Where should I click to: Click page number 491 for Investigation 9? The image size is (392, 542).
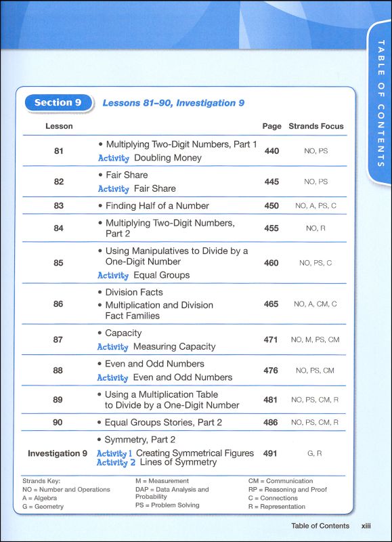[x=270, y=453]
